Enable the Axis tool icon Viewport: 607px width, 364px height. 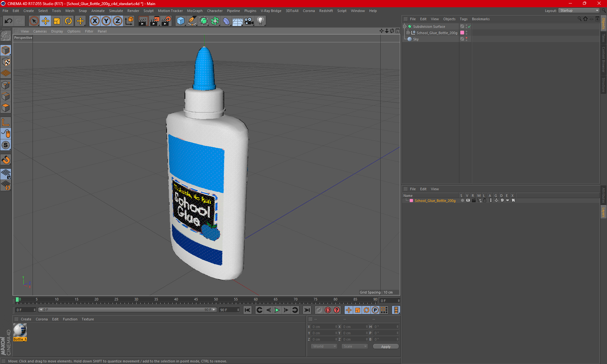6,122
